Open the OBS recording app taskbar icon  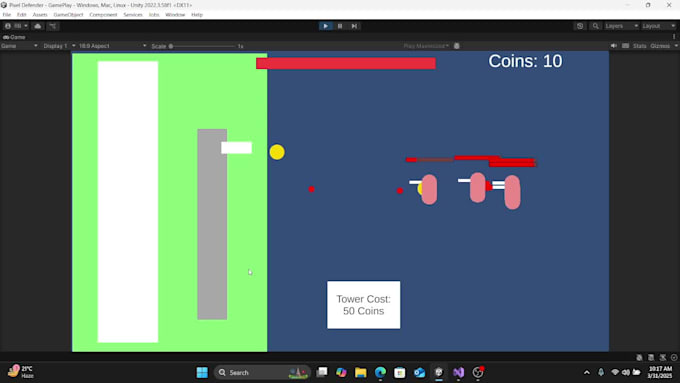[x=478, y=372]
